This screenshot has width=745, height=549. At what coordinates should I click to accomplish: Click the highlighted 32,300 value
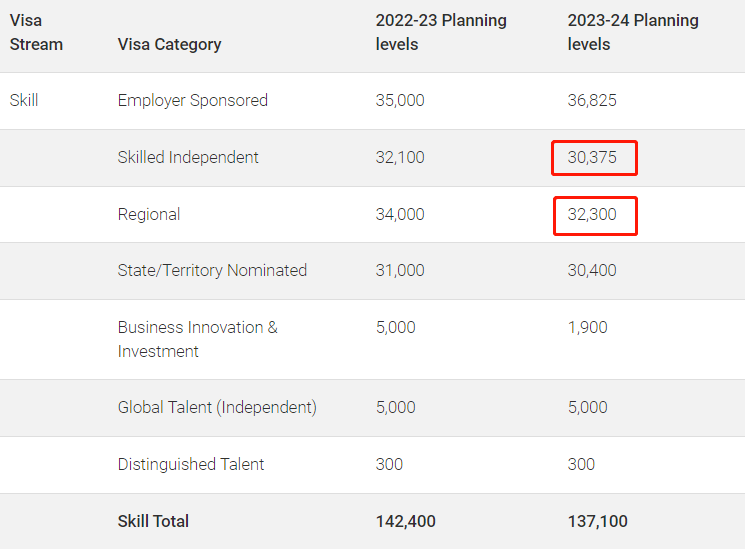pos(594,214)
